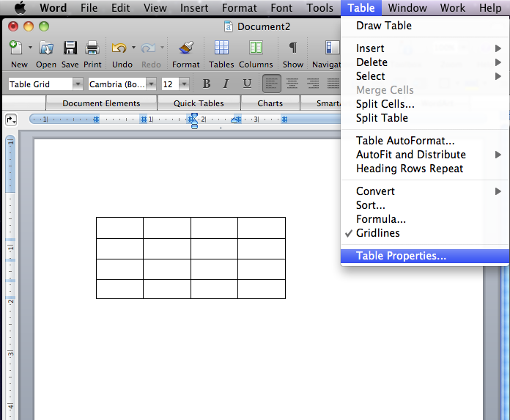Image resolution: width=510 pixels, height=420 pixels.
Task: Toggle Bold formatting
Action: [x=206, y=84]
